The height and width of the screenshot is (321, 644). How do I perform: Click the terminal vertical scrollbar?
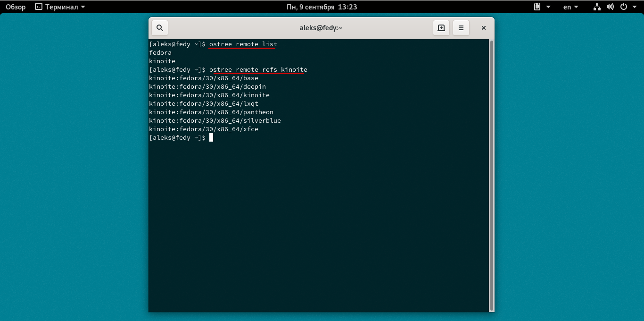(492, 175)
